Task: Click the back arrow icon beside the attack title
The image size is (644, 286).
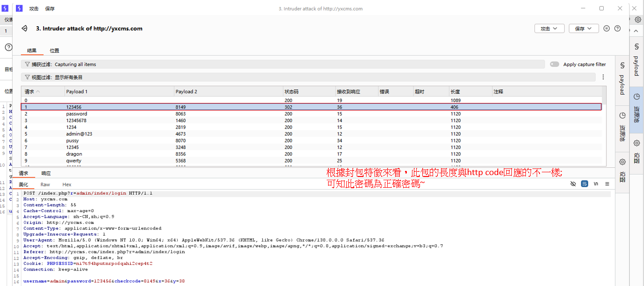Action: (x=24, y=29)
